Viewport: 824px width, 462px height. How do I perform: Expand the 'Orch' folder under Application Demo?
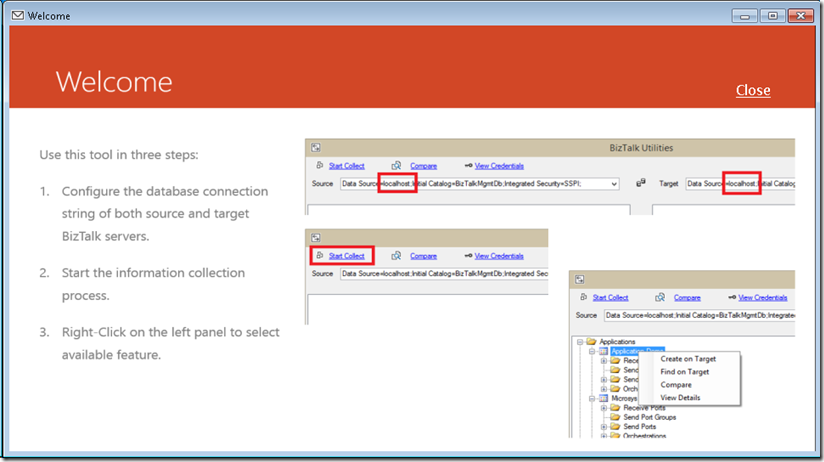click(604, 389)
